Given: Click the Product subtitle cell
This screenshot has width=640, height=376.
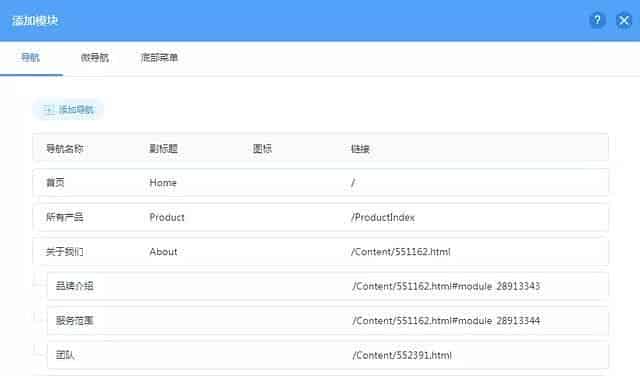Looking at the screenshot, I should (x=167, y=217).
